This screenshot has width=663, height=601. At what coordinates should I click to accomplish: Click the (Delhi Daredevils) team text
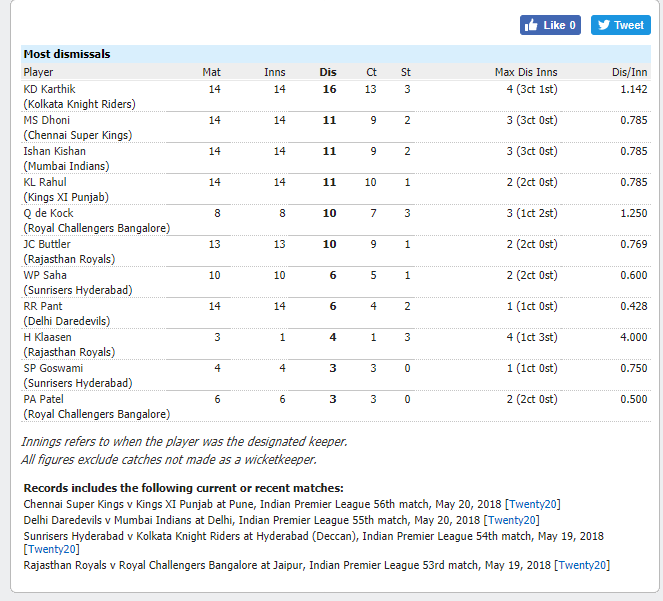click(x=67, y=321)
